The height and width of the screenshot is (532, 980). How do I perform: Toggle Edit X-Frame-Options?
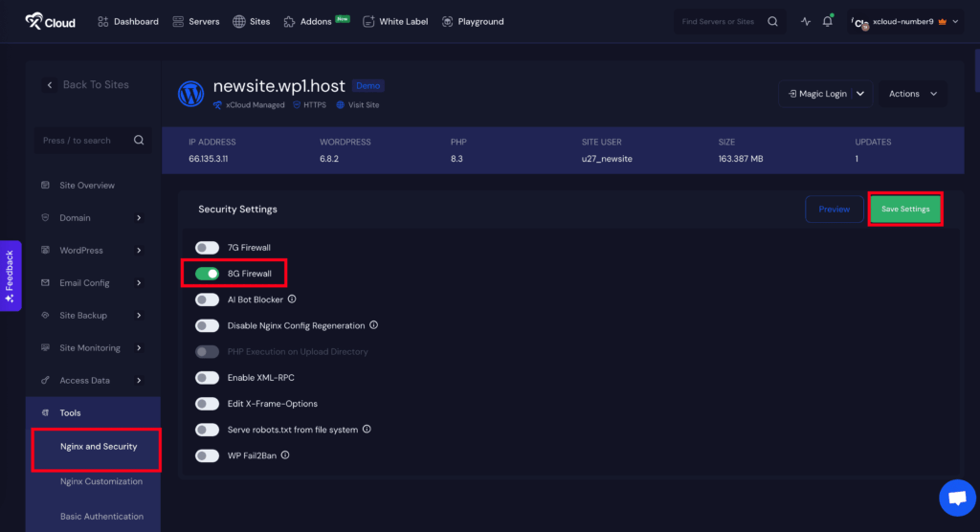tap(207, 403)
